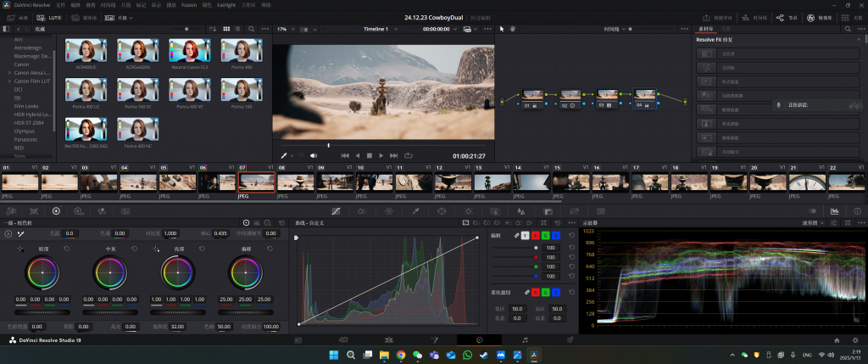868x364 pixels.
Task: Toggle the Y luminance curve channel
Action: [x=525, y=234]
